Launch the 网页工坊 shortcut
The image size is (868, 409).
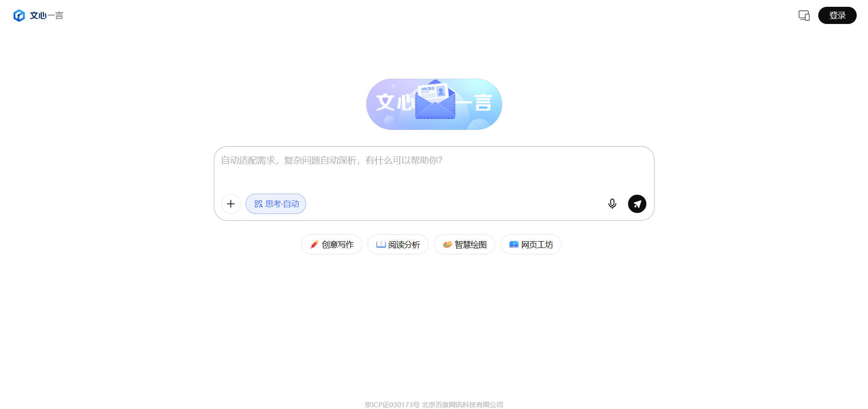click(531, 245)
